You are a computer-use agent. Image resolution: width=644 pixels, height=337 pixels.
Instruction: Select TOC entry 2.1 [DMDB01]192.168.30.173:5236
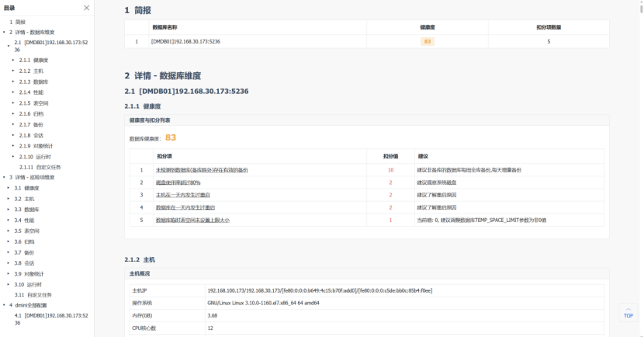tap(51, 46)
